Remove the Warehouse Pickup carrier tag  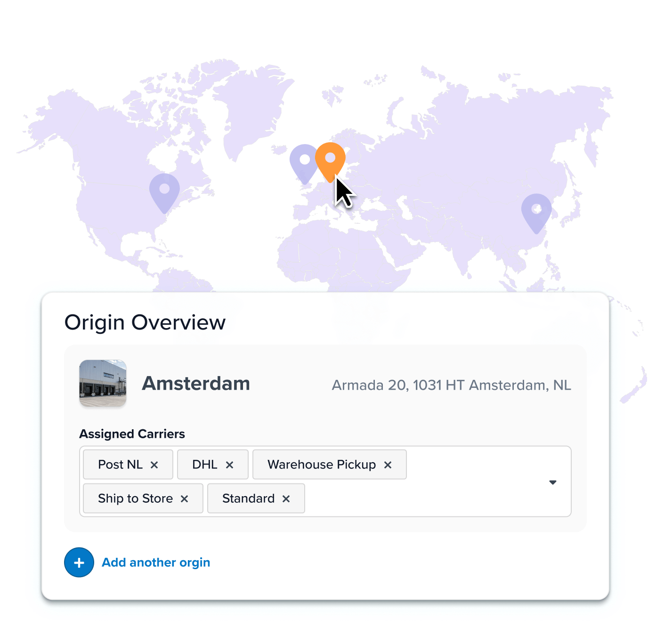(x=388, y=464)
